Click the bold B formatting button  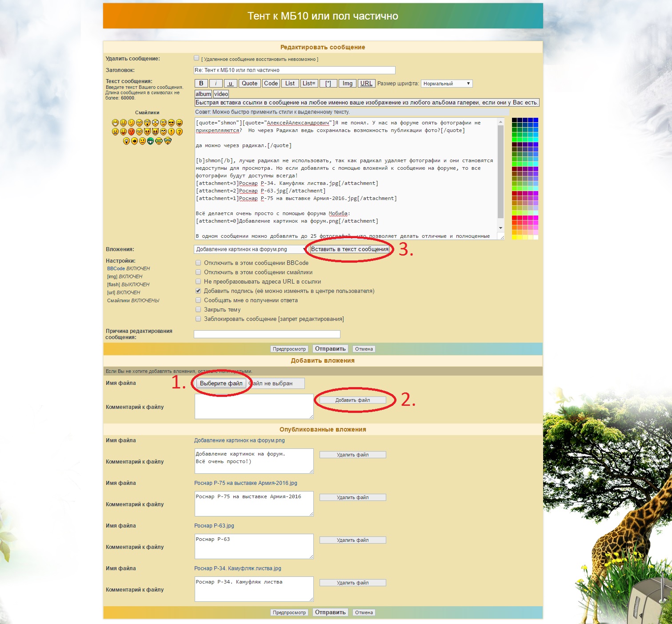[x=201, y=84]
